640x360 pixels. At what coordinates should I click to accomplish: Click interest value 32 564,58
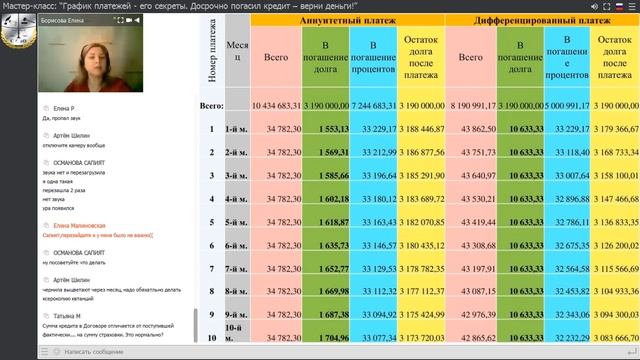(572, 269)
